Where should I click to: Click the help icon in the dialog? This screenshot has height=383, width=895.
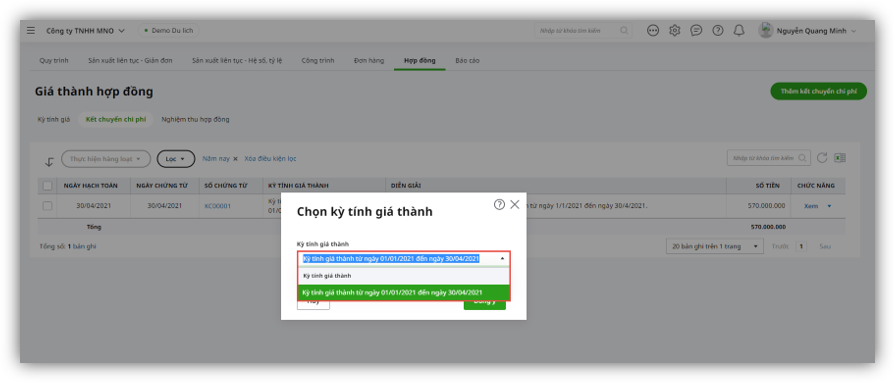pos(499,204)
